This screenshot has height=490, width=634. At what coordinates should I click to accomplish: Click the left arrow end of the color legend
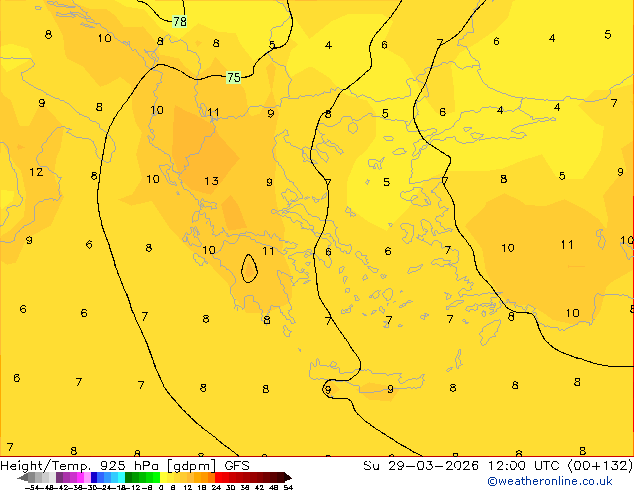pos(23,477)
